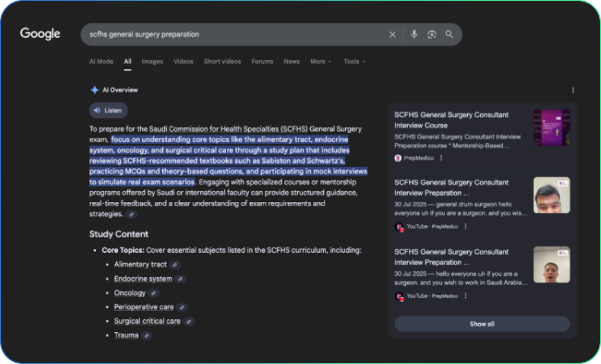Go to the Short videos tab
This screenshot has width=601, height=364.
222,61
